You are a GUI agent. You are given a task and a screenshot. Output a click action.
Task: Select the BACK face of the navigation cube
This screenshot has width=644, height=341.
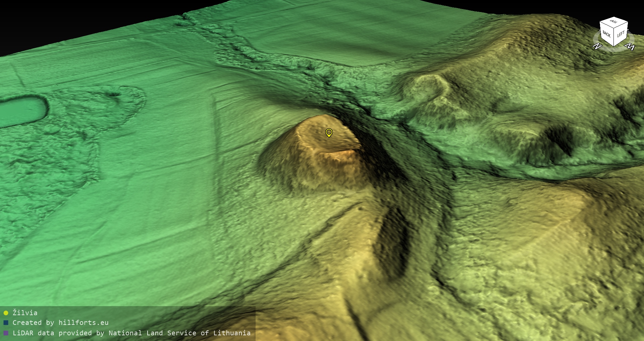[606, 34]
